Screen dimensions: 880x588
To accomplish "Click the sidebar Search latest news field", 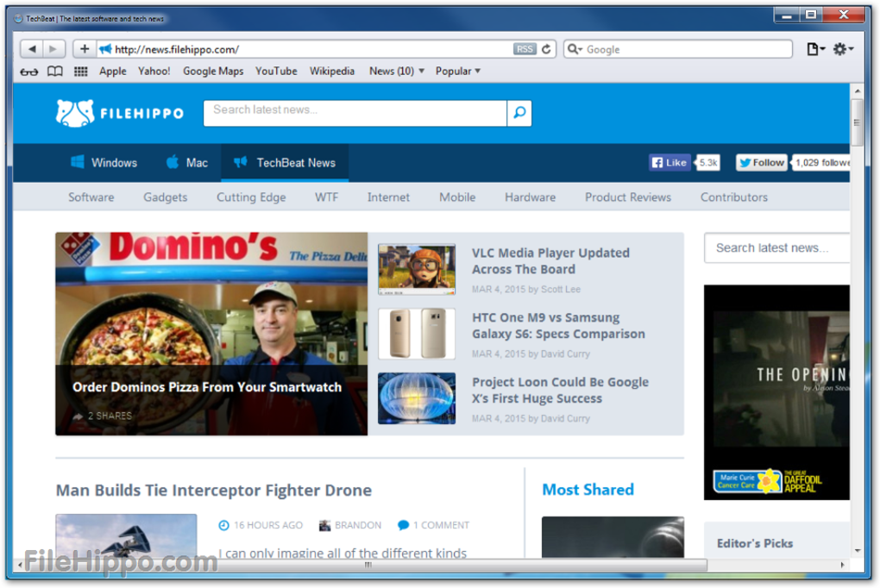I will (x=777, y=248).
